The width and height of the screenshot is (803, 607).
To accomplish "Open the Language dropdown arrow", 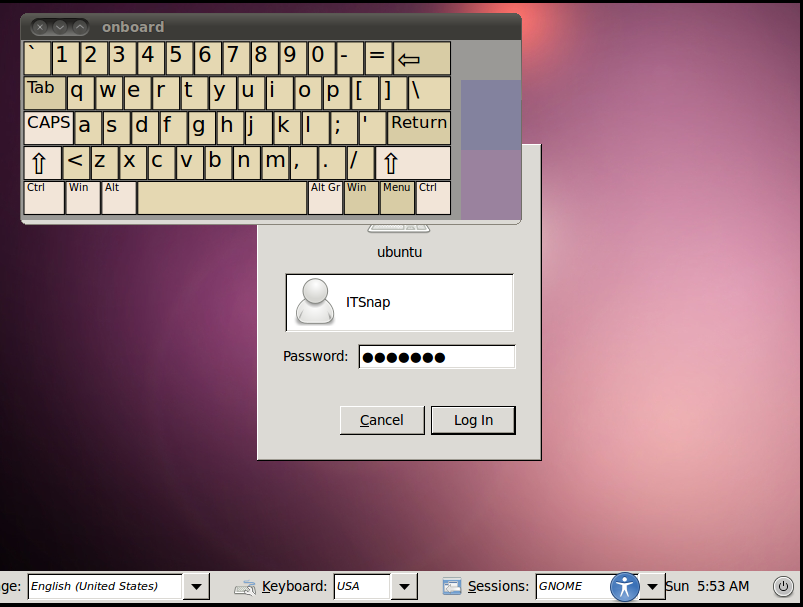I will coord(196,587).
